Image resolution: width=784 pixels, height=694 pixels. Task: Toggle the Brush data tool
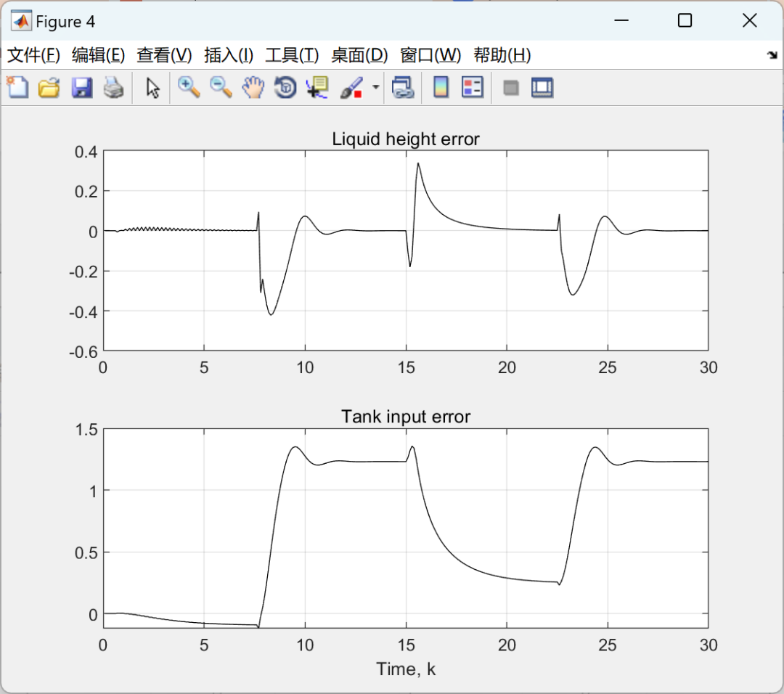351,88
